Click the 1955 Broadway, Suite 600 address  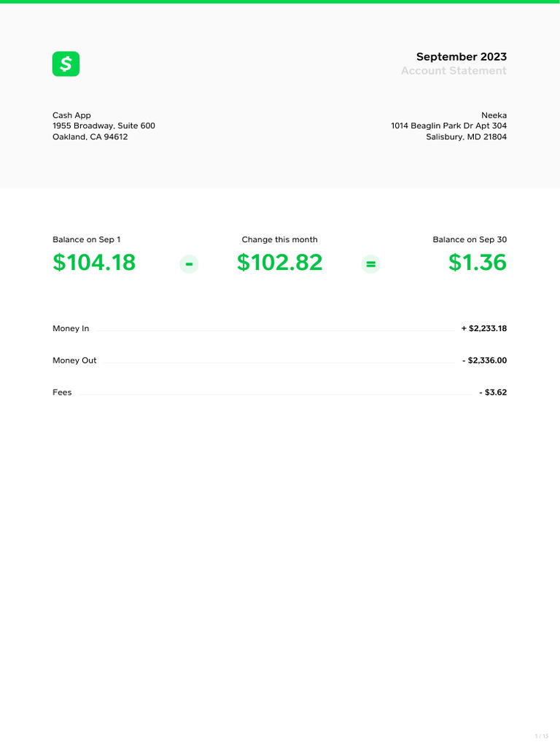[x=104, y=126]
